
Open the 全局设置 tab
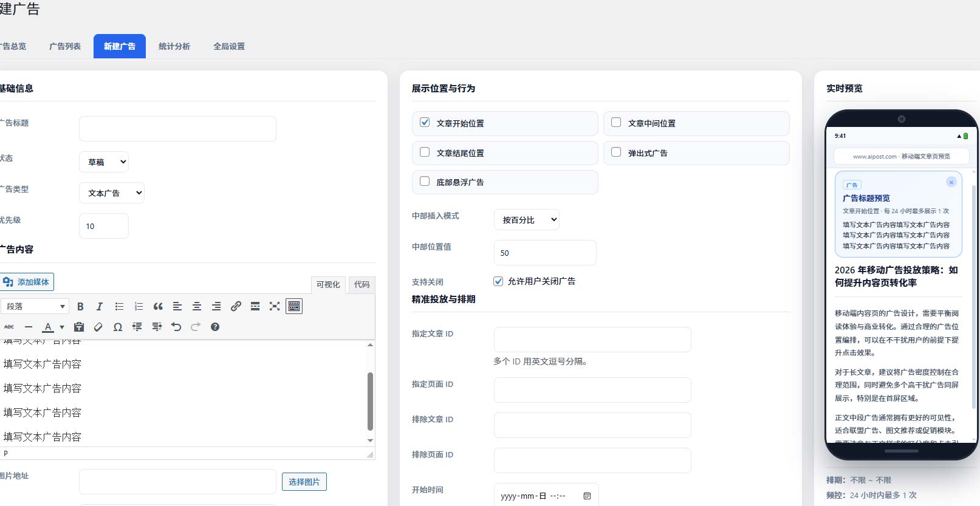(229, 46)
